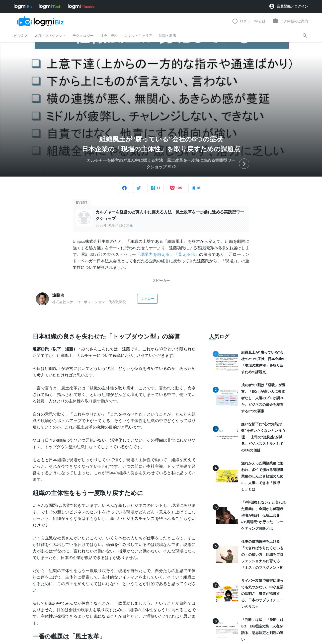Open logmi Biz site in top bar
The image size is (322, 644).
23,6
